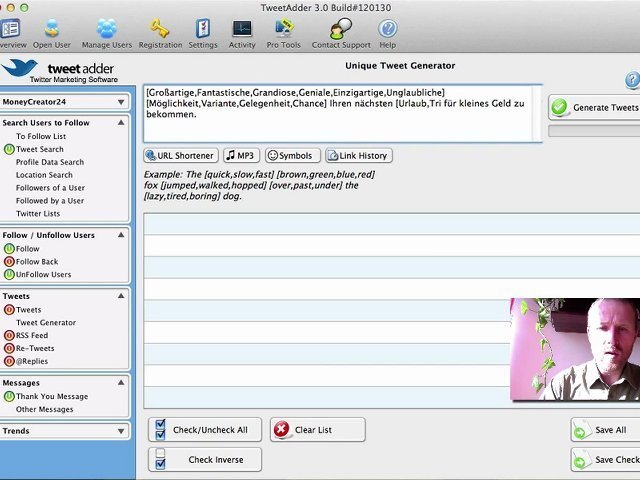The width and height of the screenshot is (640, 480).
Task: Click the Contact Support icon
Action: tap(340, 29)
